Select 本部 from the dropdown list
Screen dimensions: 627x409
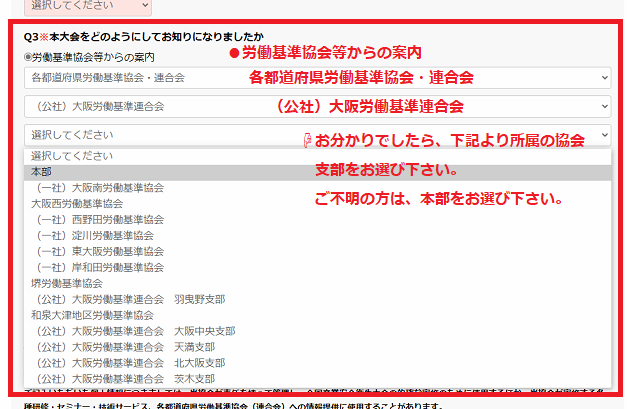pos(317,172)
